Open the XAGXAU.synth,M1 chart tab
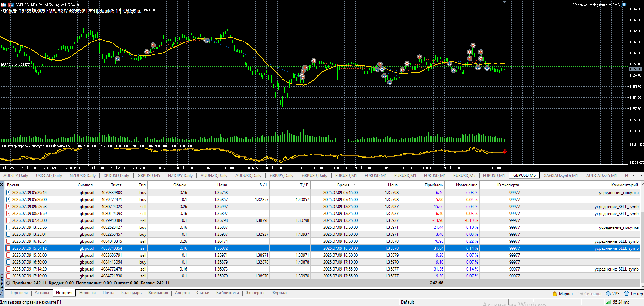 click(x=561, y=176)
